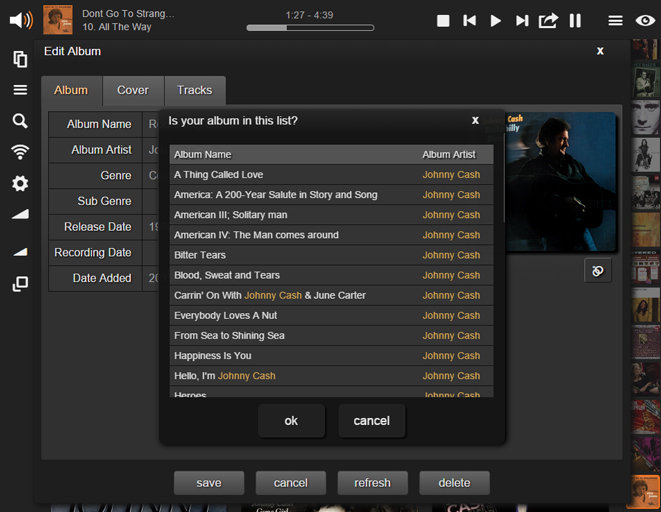Click the Album Name column header
661x512 pixels.
pos(202,155)
